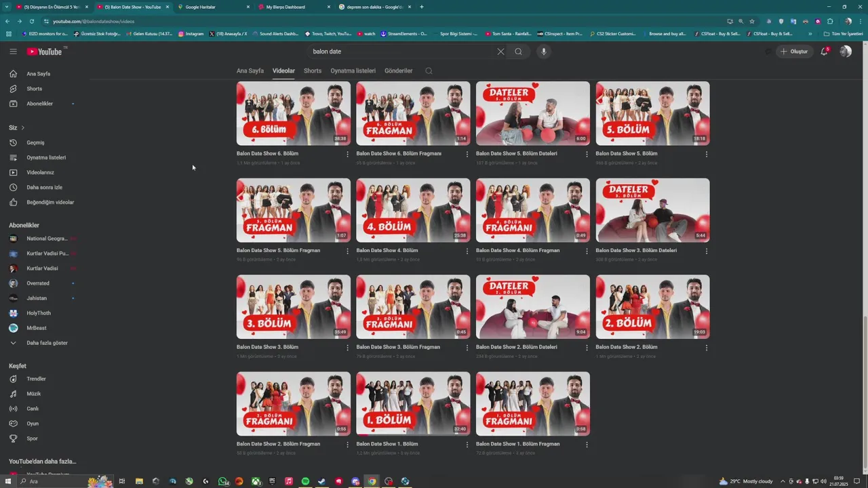Viewport: 868px width, 488px height.
Task: Go to Ana Sayfa in sidebar
Action: tap(39, 74)
